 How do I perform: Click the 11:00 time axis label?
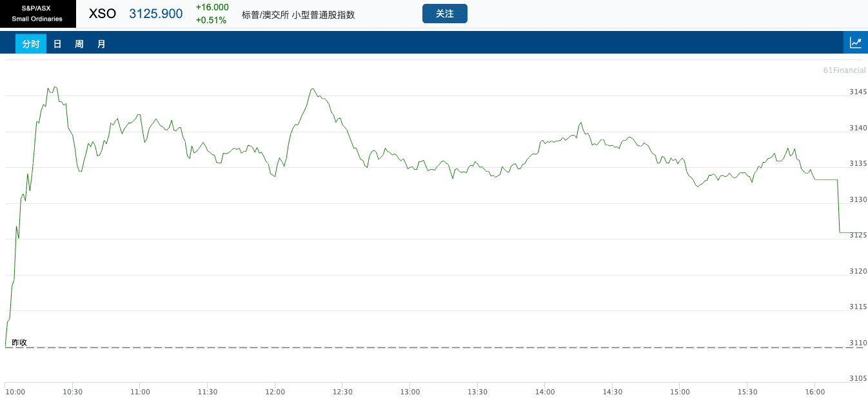tap(140, 392)
